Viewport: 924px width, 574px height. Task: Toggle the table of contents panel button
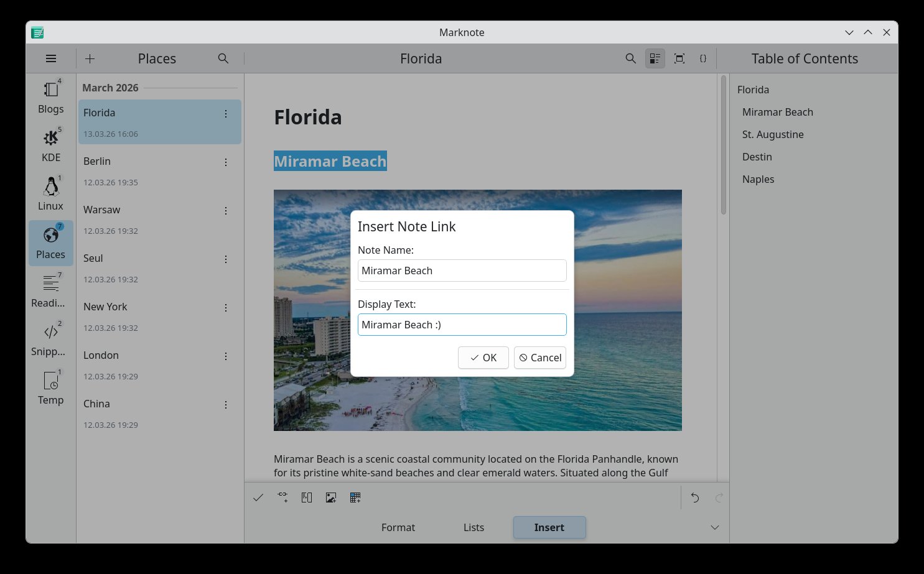coord(655,58)
